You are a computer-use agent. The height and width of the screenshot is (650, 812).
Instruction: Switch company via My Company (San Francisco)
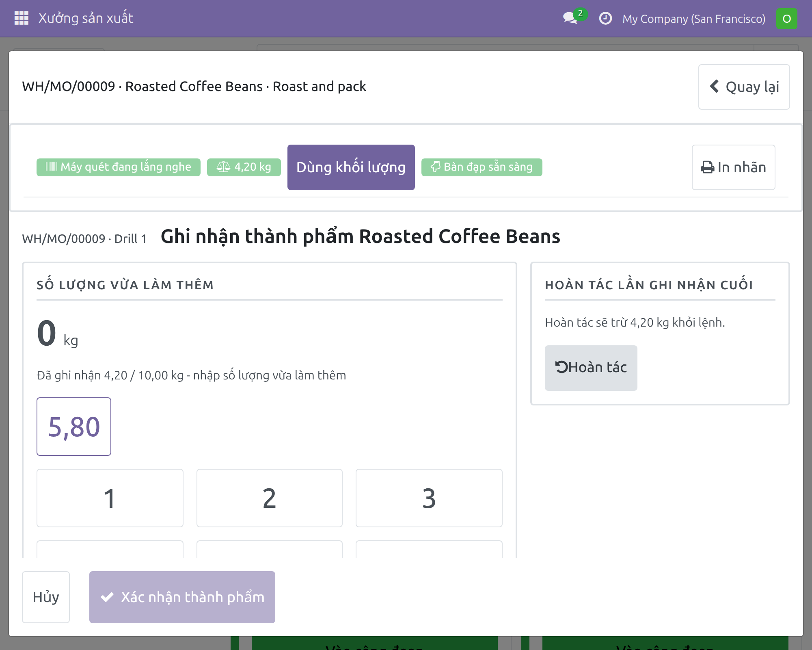tap(694, 19)
